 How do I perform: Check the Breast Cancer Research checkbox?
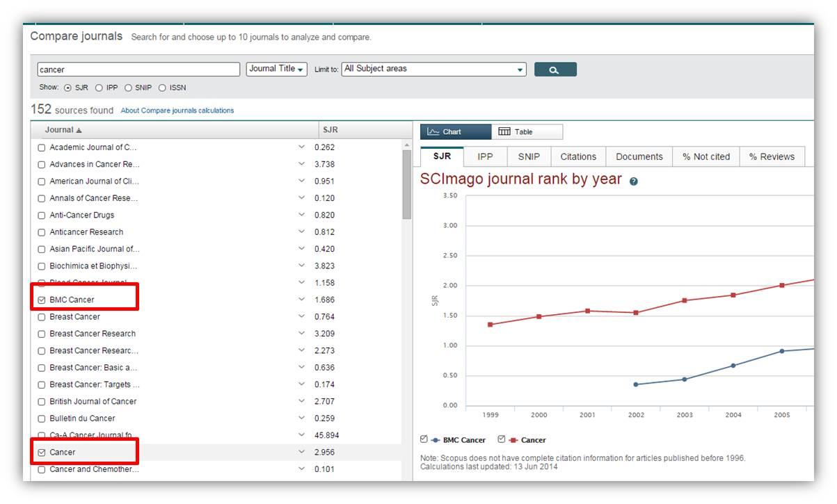pyautogui.click(x=42, y=334)
